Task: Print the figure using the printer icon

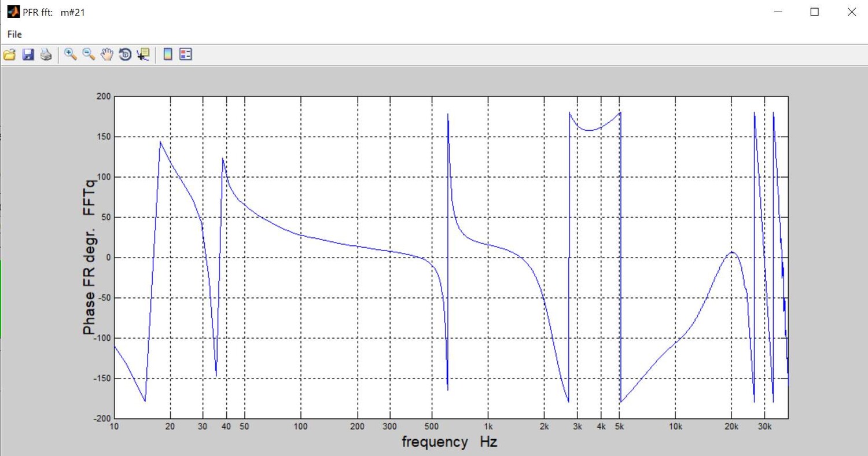Action: [46, 54]
